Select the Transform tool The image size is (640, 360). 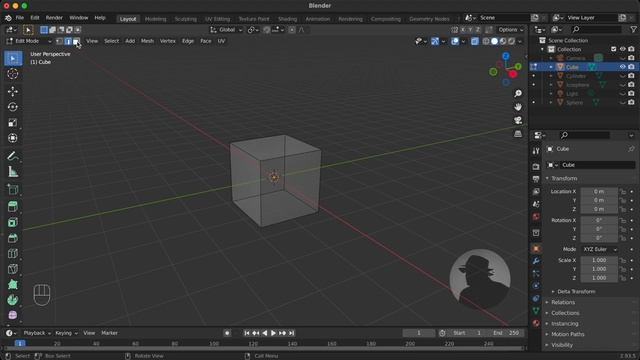point(13,138)
